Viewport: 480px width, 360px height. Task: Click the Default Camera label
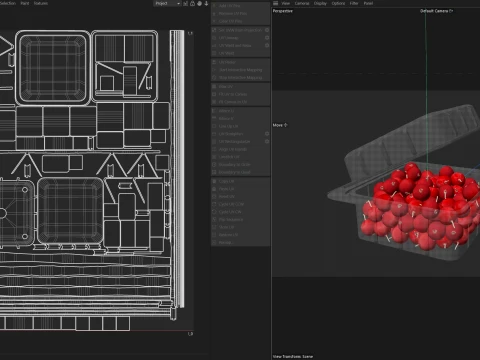[x=436, y=11]
